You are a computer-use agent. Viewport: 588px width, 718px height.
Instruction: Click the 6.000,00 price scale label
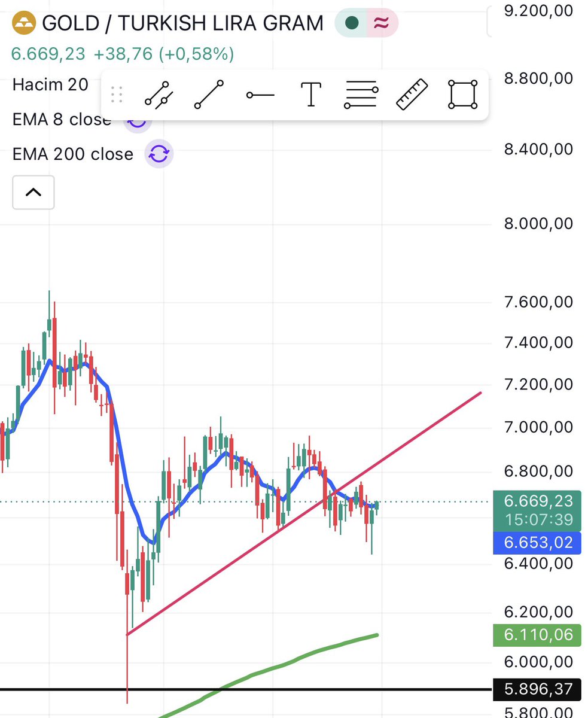point(539,662)
